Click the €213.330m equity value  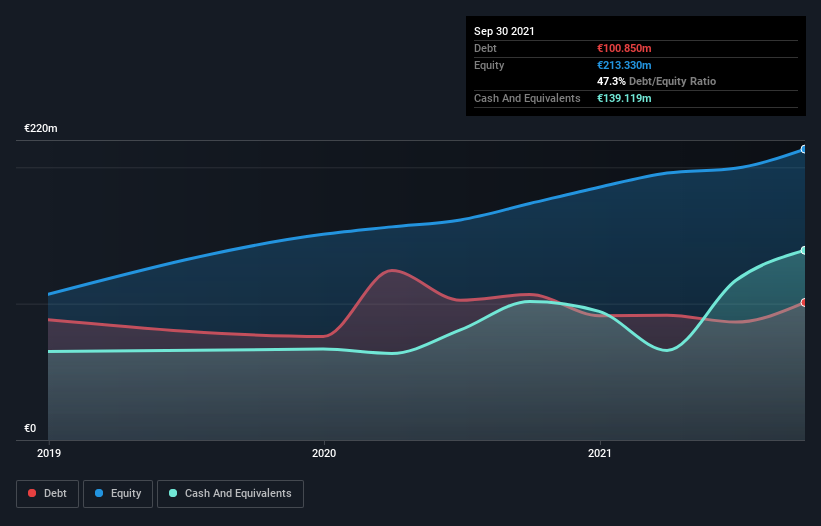[624, 65]
